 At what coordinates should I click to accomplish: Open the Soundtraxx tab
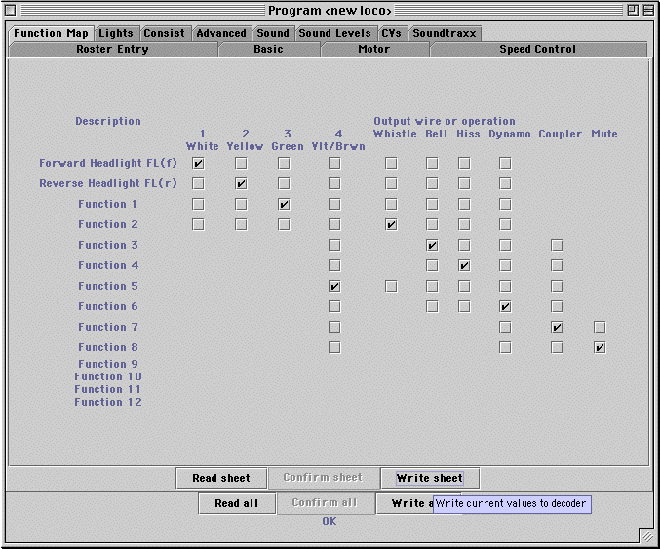pyautogui.click(x=444, y=33)
